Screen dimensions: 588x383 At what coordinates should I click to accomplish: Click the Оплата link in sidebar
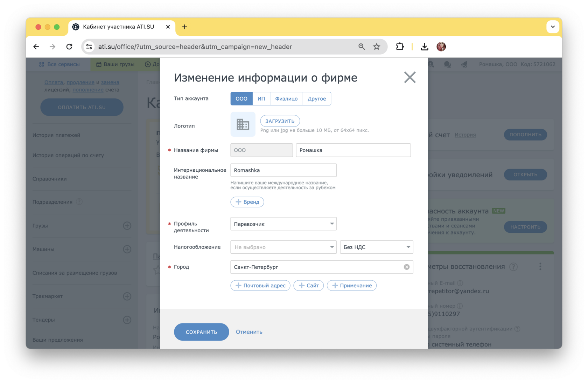(x=54, y=82)
